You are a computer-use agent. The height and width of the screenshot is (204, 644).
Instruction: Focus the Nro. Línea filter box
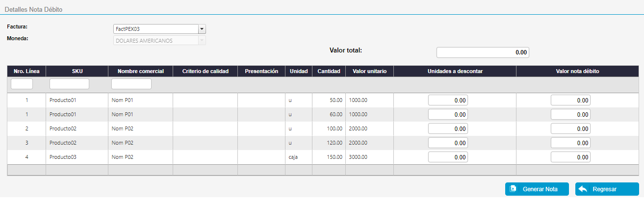click(22, 84)
